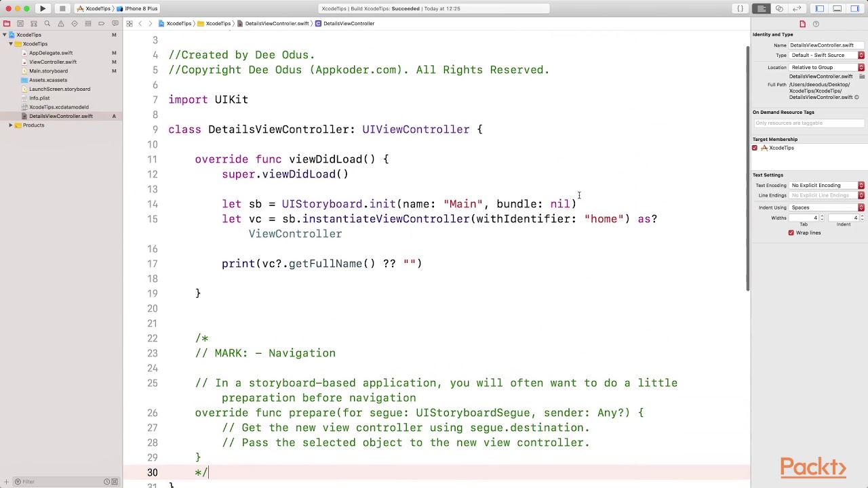Run the project with the play button
Image resolution: width=868 pixels, height=488 pixels.
pos(43,9)
